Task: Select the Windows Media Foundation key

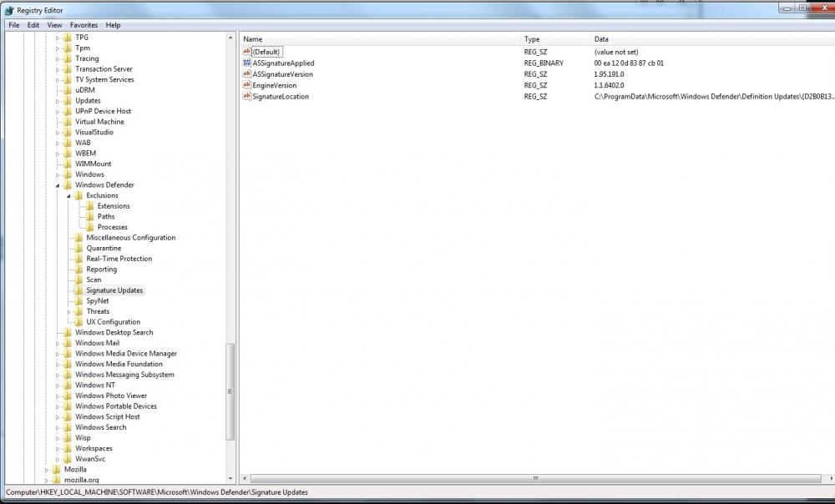Action: click(119, 364)
